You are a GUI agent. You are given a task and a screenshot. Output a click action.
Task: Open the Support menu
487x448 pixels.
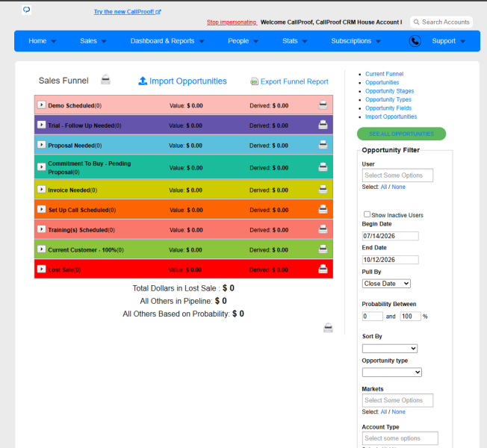[448, 41]
